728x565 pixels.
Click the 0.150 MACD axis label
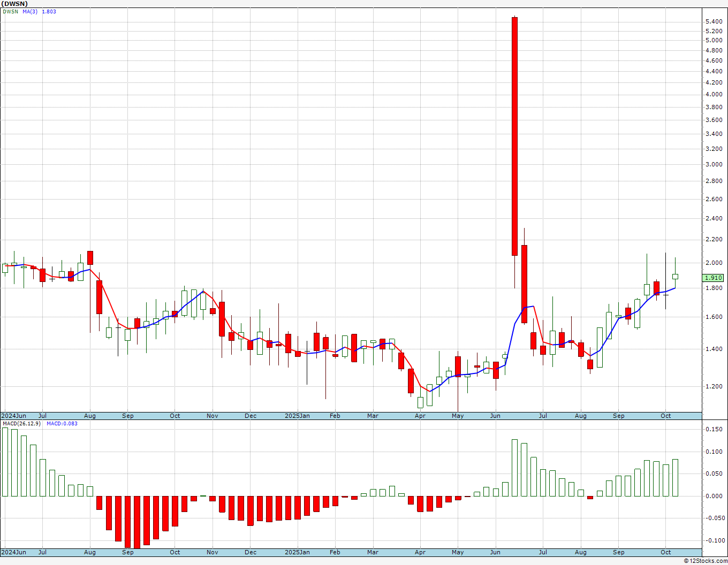click(714, 429)
